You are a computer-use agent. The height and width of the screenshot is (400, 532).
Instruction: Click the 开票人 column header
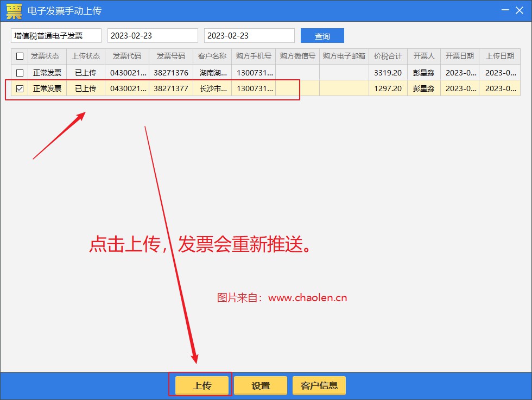(424, 56)
